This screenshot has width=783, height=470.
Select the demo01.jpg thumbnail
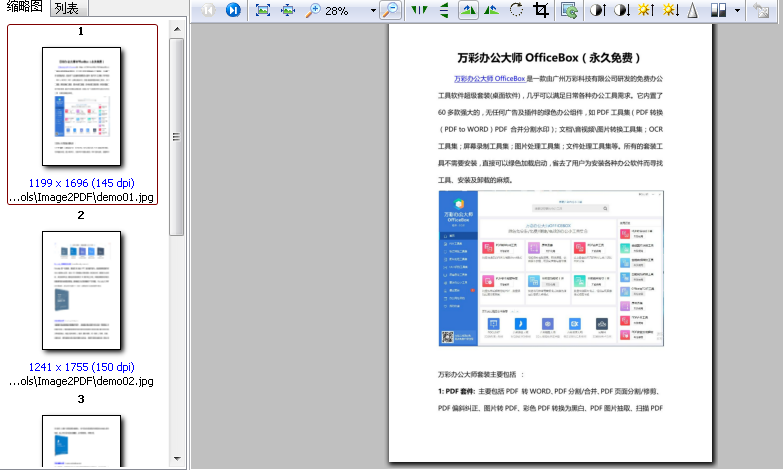(x=81, y=107)
